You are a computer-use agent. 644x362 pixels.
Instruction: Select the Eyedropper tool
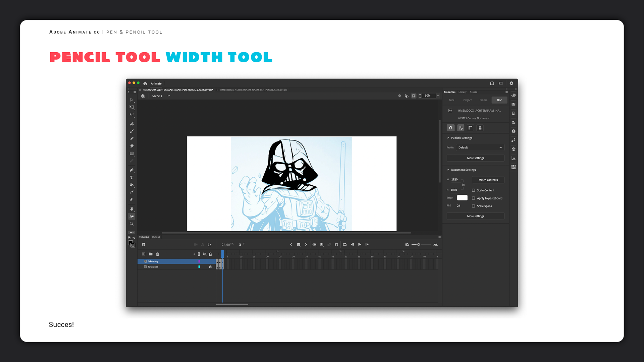(131, 192)
